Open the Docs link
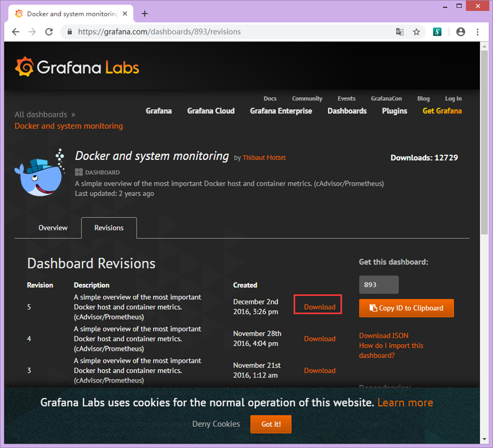493x448 pixels. 270,99
